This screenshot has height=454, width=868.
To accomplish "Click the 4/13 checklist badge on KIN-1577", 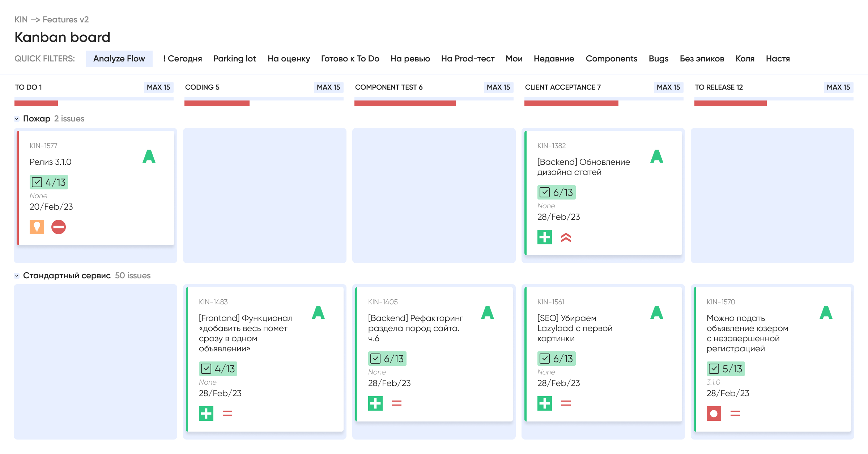I will 49,182.
